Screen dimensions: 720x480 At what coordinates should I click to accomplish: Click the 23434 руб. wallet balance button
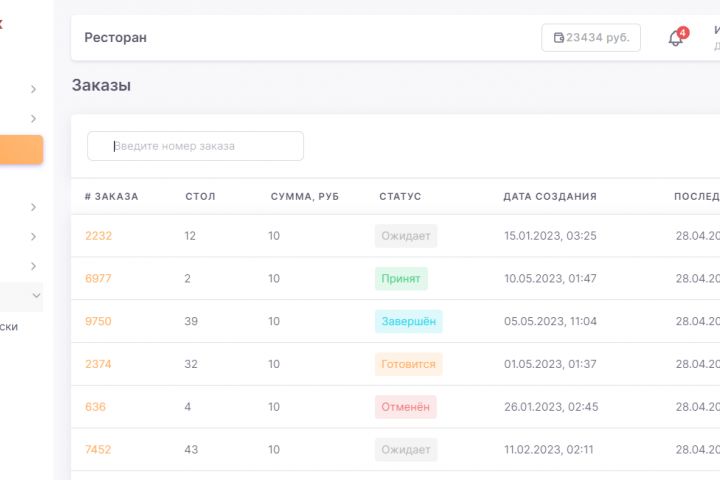coord(591,38)
